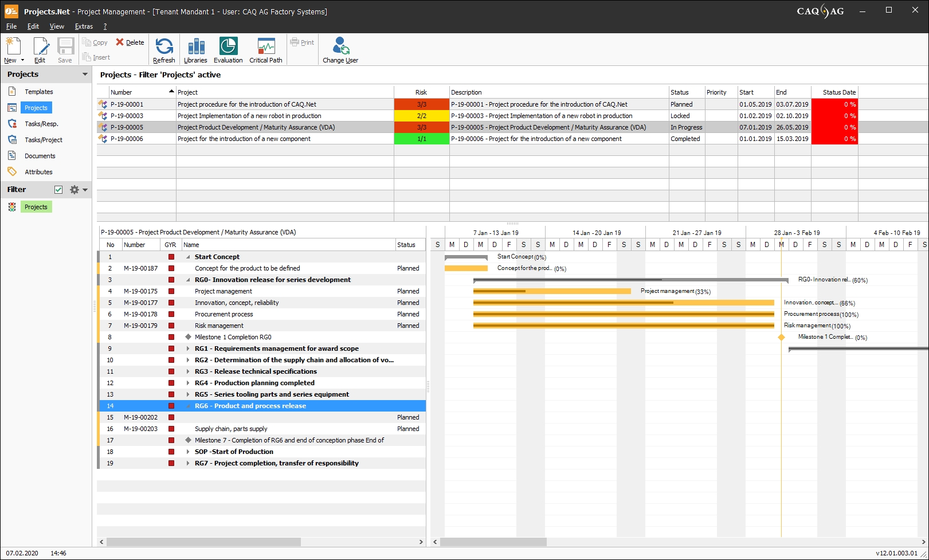The image size is (929, 560).
Task: Expand RG3 Release technical specifications group
Action: coord(188,371)
